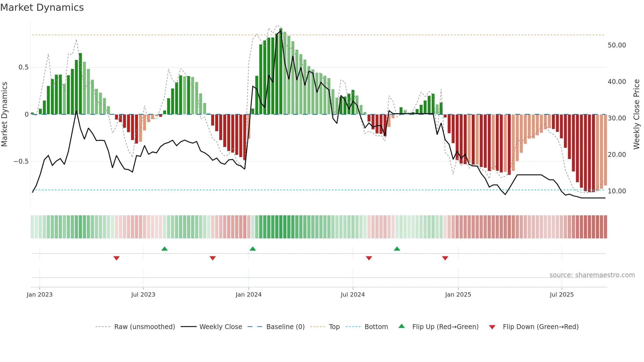Image resolution: width=644 pixels, height=362 pixels.
Task: Click the orange dashed Top threshold line
Action: pos(318,35)
